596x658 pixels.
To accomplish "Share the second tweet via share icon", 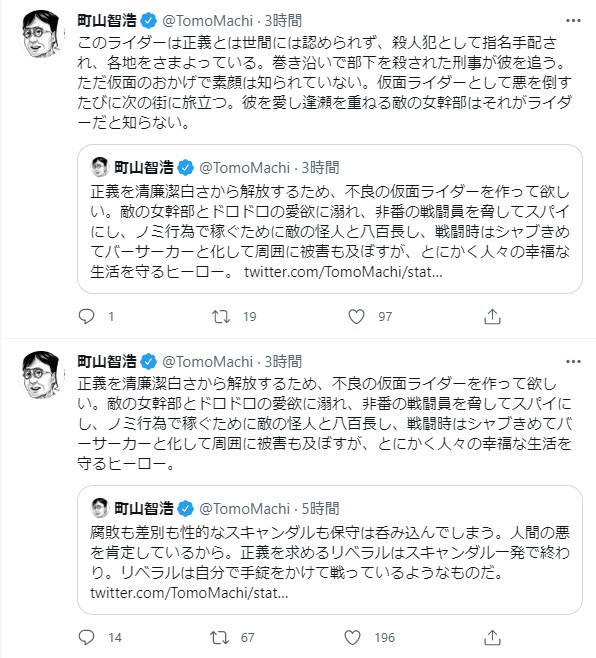I will pos(492,637).
